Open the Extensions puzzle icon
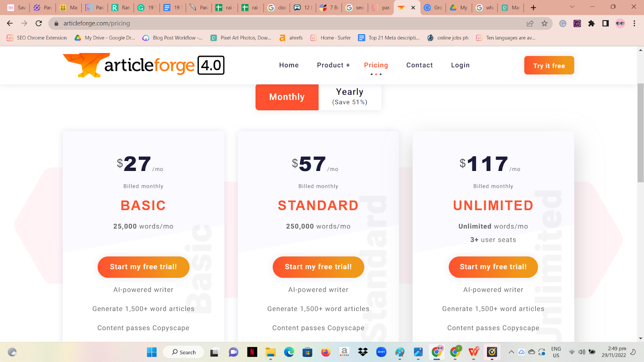 (x=591, y=23)
